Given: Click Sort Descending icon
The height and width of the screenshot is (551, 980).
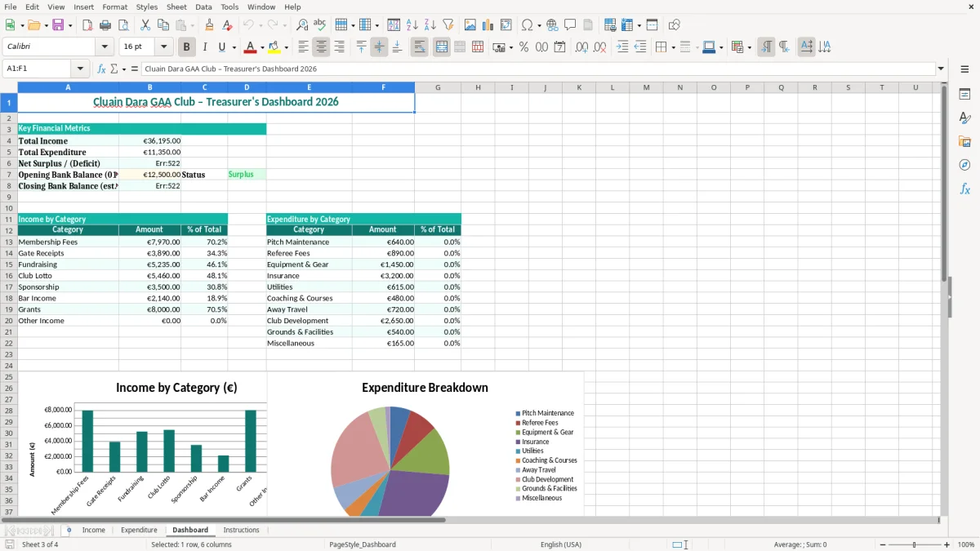Looking at the screenshot, I should pyautogui.click(x=430, y=25).
